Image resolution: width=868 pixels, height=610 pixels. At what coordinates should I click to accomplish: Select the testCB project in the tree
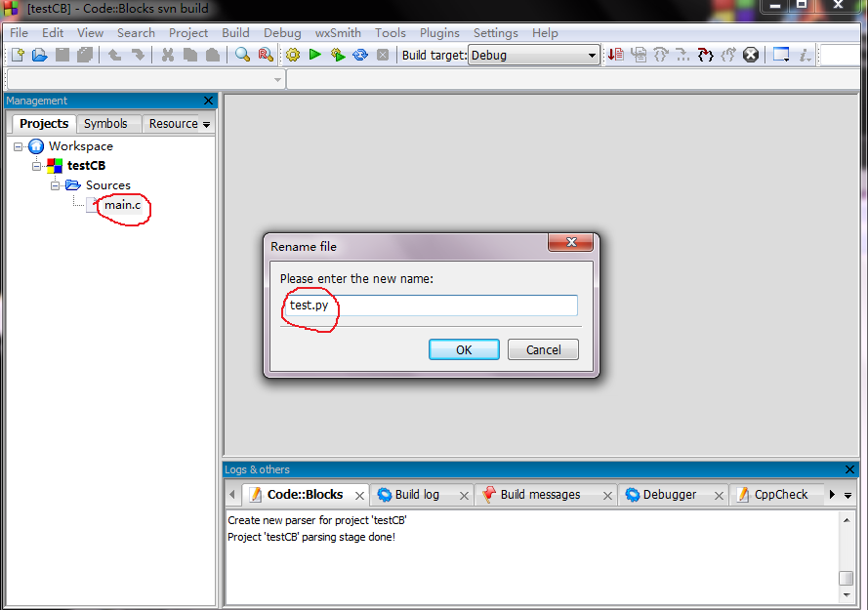click(86, 166)
